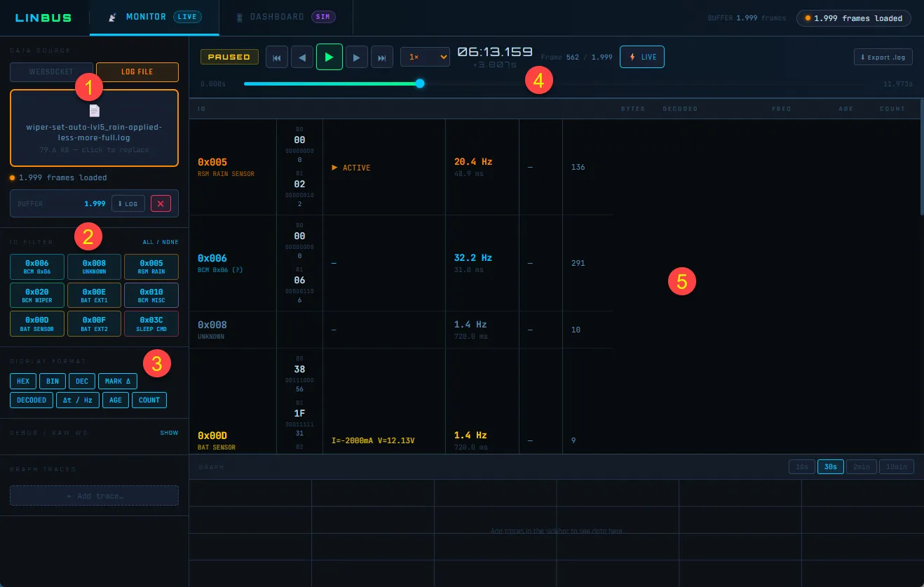The width and height of the screenshot is (924, 587).
Task: Toggle the 0x03C SLEEP CMD filter
Action: 151,323
